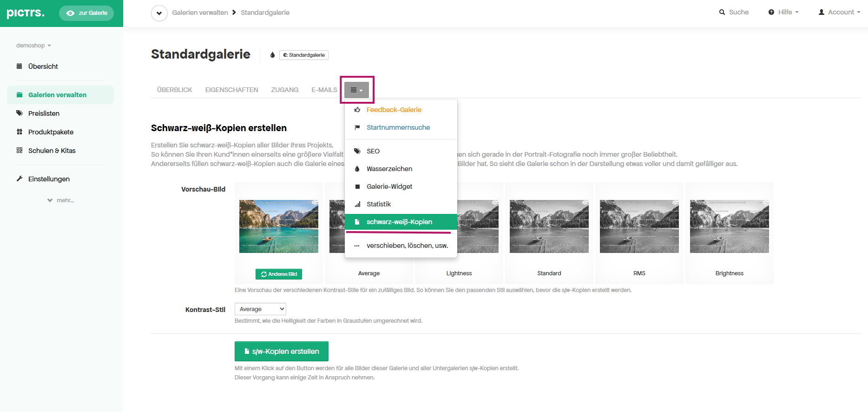Open the Kontrast-Stil Average dropdown

click(x=260, y=309)
